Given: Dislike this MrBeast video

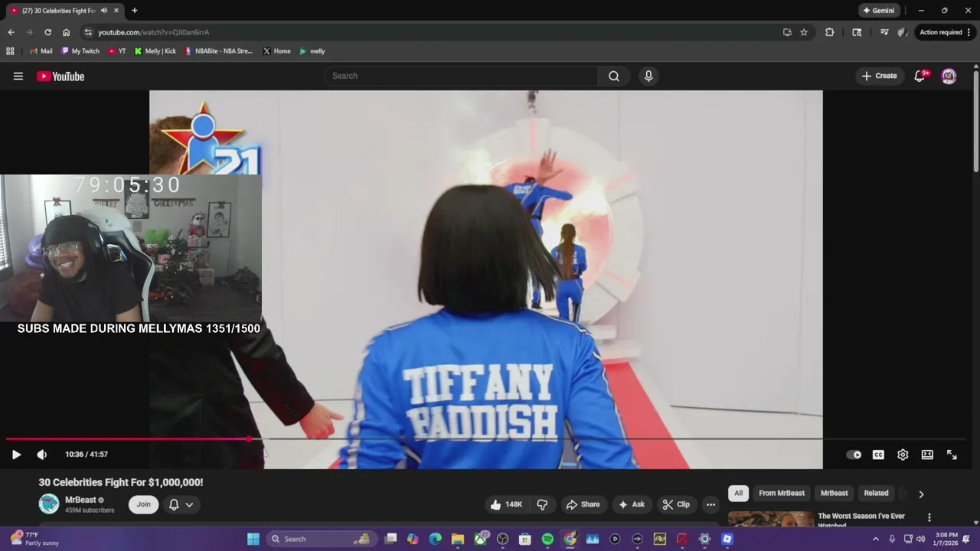Looking at the screenshot, I should (542, 504).
